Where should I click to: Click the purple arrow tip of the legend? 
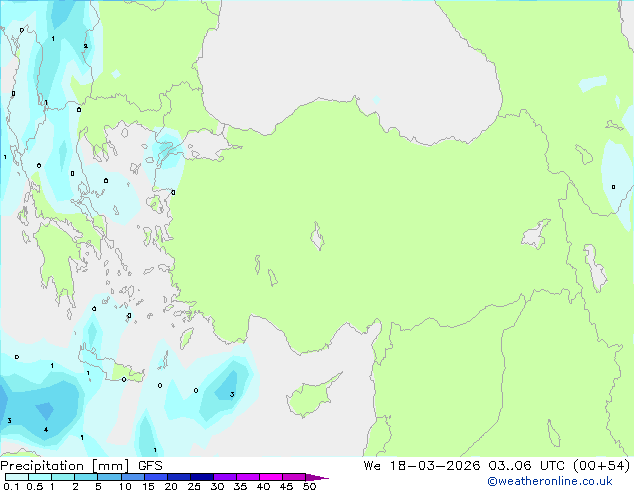[x=317, y=477]
